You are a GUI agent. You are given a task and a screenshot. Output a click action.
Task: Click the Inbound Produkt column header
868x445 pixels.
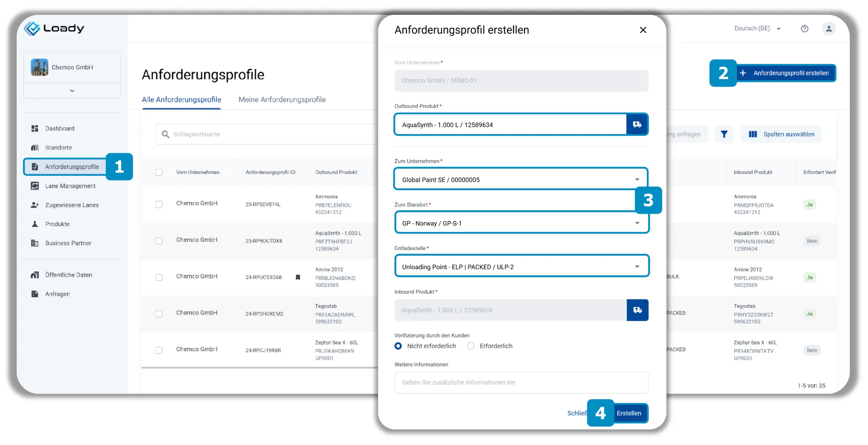click(x=753, y=172)
